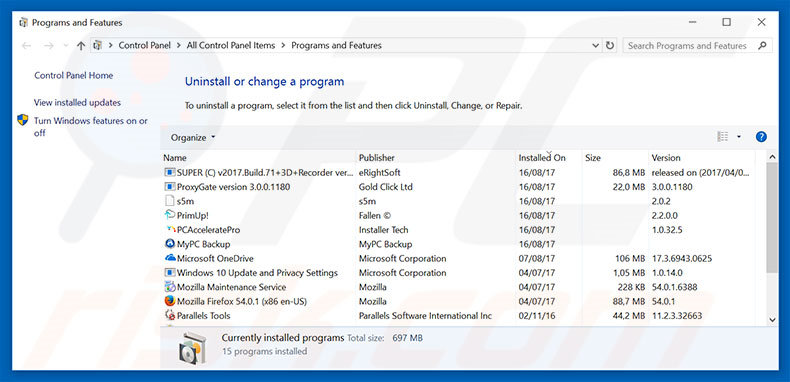
Task: Click the list vertical scrollbar thumb
Action: click(771, 218)
